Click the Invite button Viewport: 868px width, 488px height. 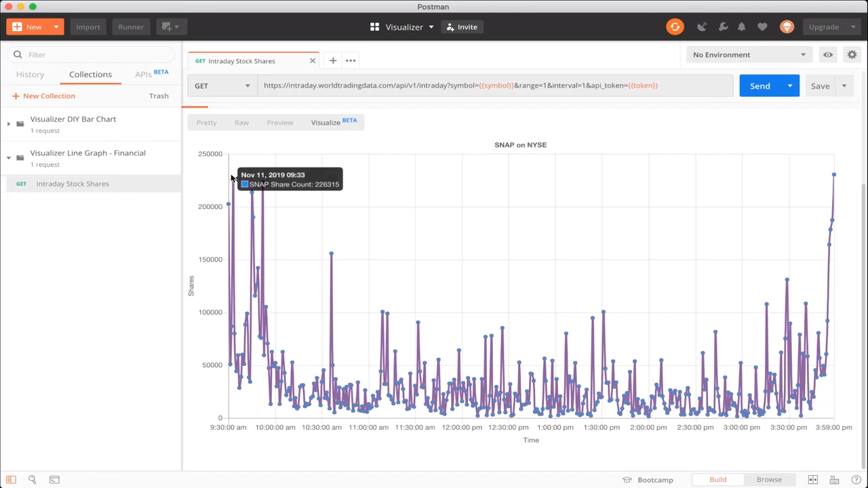(461, 27)
